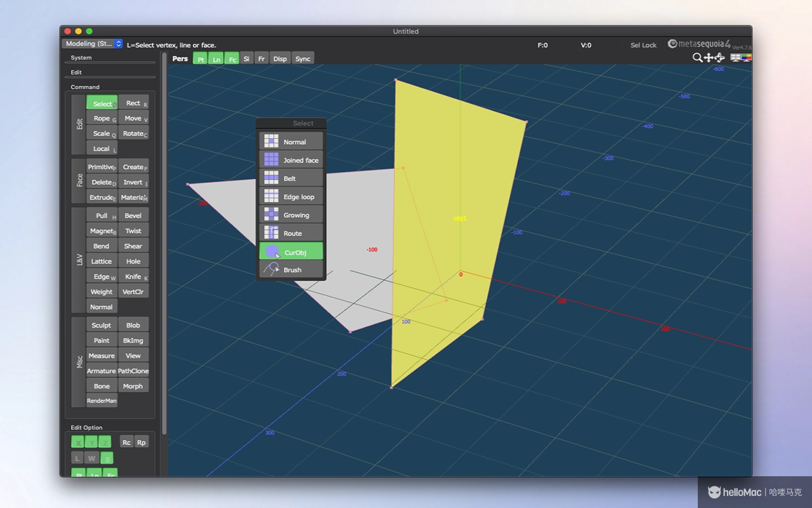Activate the Rect selection command
Screen dimensions: 812x508
click(133, 103)
